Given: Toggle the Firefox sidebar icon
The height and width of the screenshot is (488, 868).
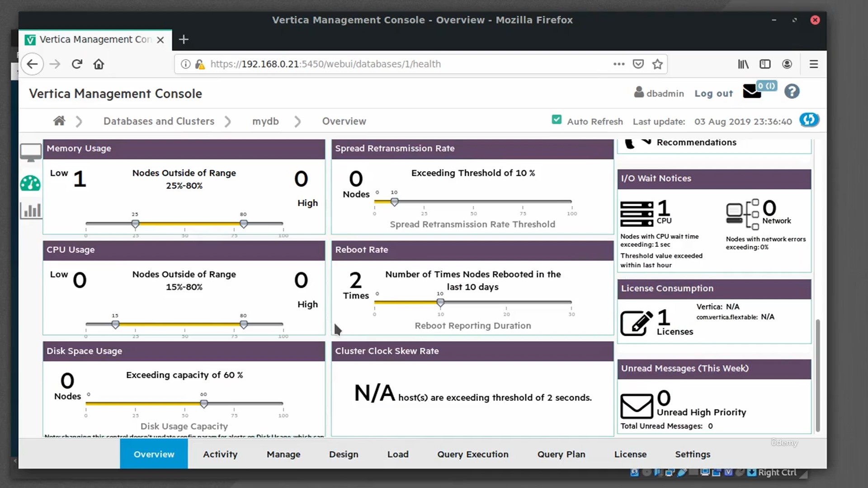Looking at the screenshot, I should 765,64.
